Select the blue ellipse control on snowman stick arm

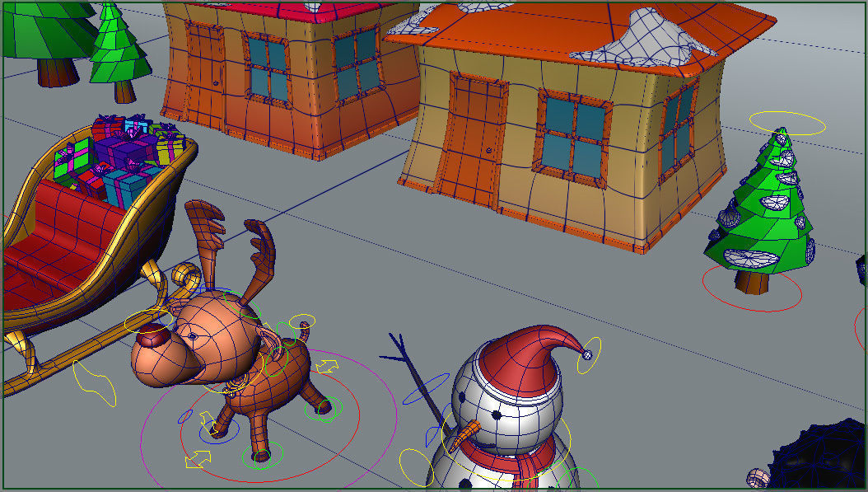426,388
